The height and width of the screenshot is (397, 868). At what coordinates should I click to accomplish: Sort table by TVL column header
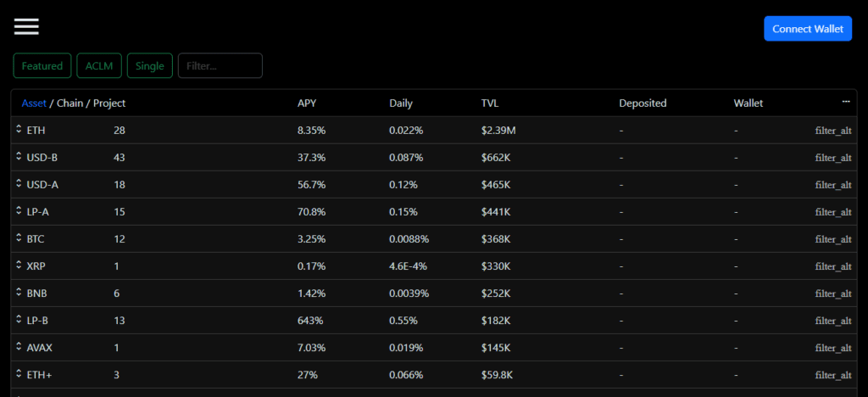point(490,103)
